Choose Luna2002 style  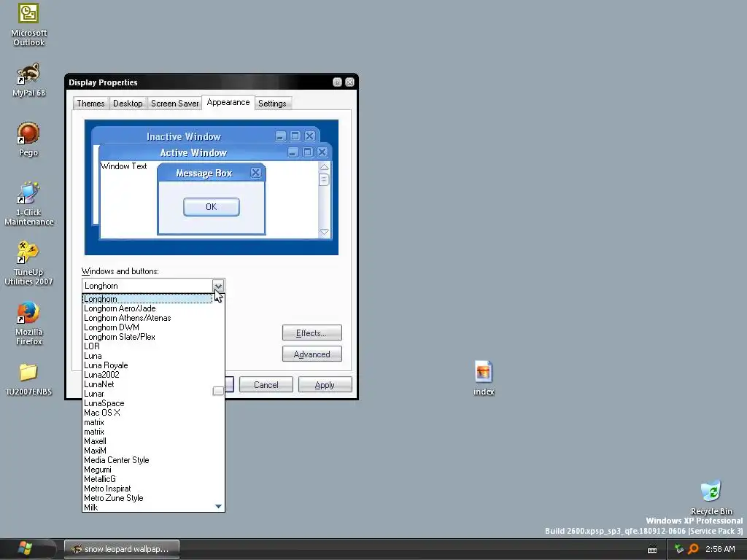147,375
